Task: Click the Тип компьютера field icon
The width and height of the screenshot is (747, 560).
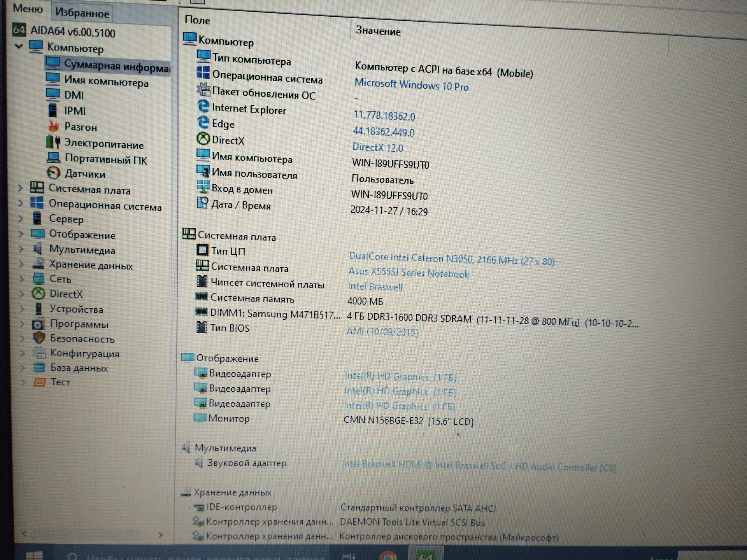Action: click(x=203, y=56)
